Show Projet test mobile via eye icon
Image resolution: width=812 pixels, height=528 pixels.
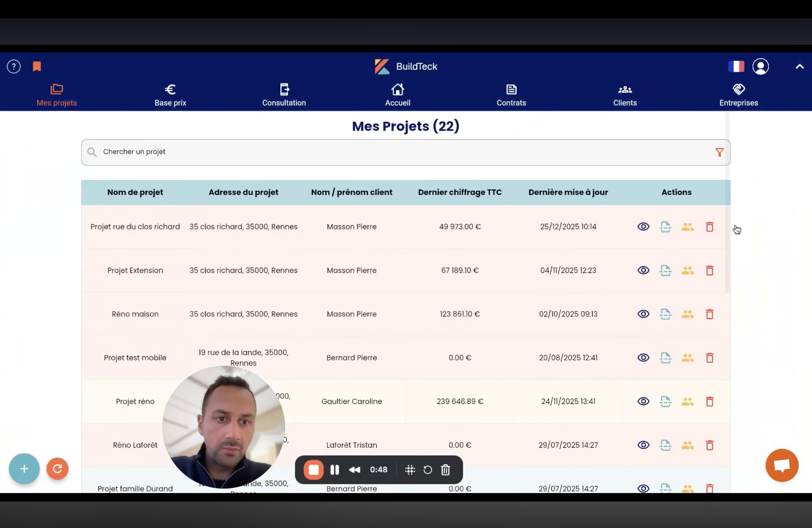tap(643, 357)
